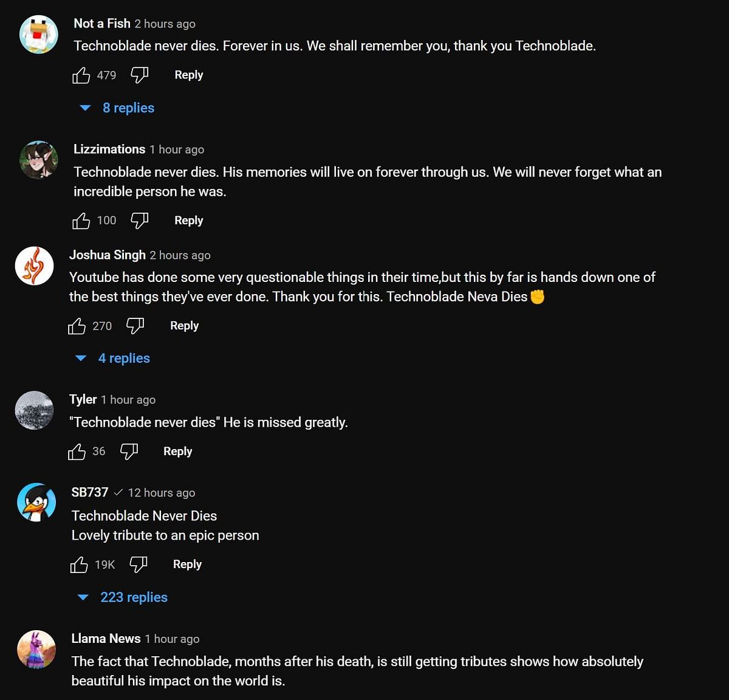Like the SB737 comment
Screen dimensions: 729x700
[79, 564]
